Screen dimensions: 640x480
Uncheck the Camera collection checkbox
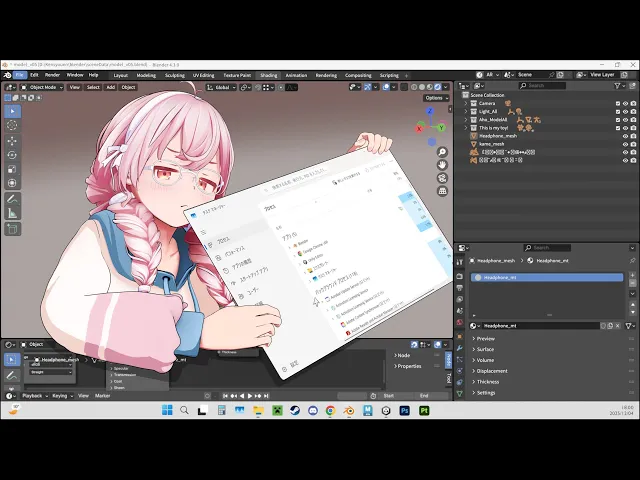click(618, 104)
